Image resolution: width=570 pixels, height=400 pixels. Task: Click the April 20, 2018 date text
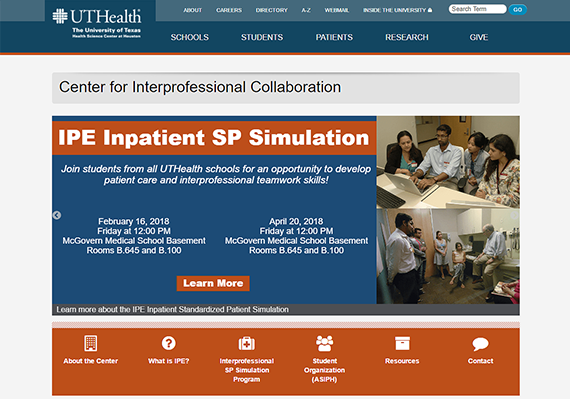tap(296, 221)
